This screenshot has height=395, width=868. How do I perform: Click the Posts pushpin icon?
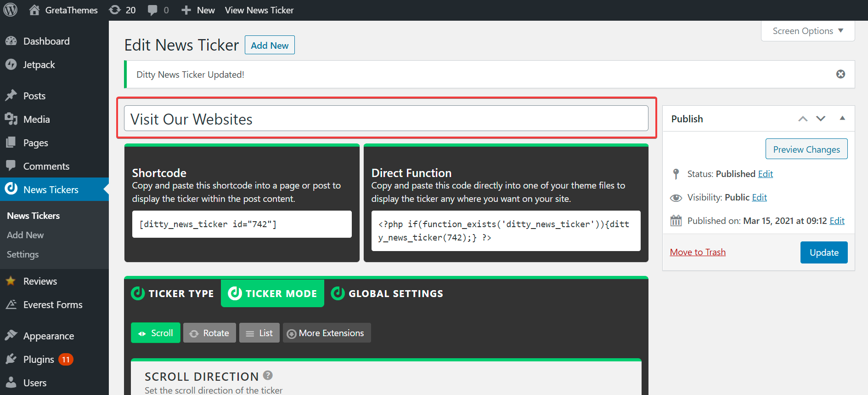11,96
